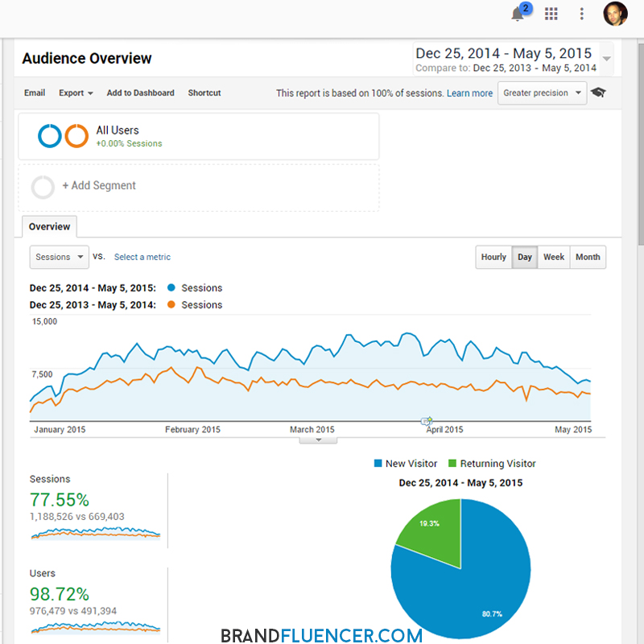Click Add to Dashboard

pyautogui.click(x=140, y=93)
